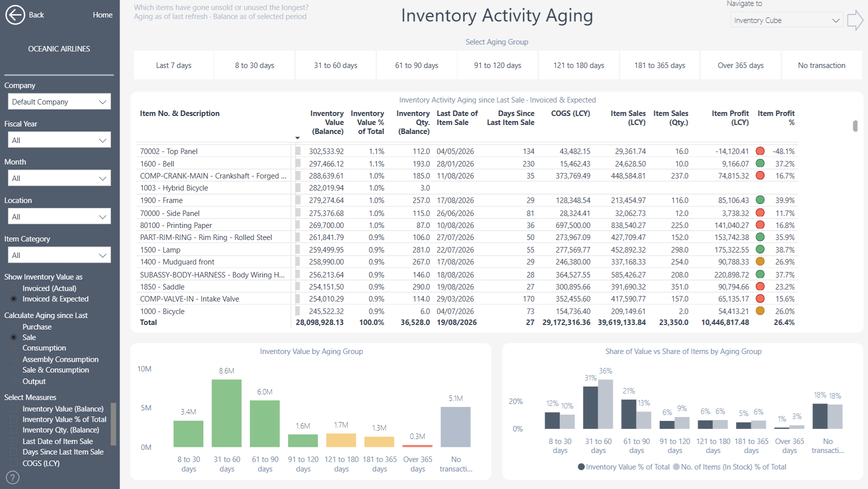Click the Navigate to arrow icon
868x489 pixels.
coord(855,20)
